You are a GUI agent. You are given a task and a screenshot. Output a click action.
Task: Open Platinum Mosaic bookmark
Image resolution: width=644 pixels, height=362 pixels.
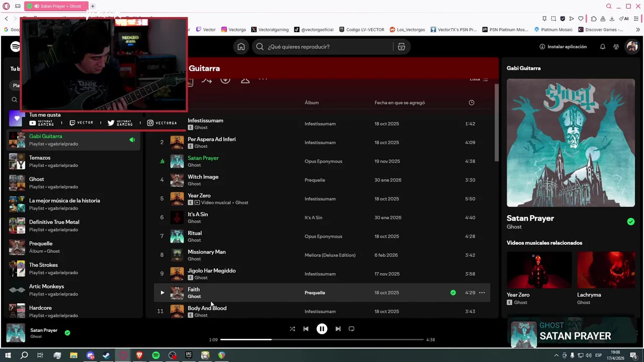pyautogui.click(x=553, y=30)
